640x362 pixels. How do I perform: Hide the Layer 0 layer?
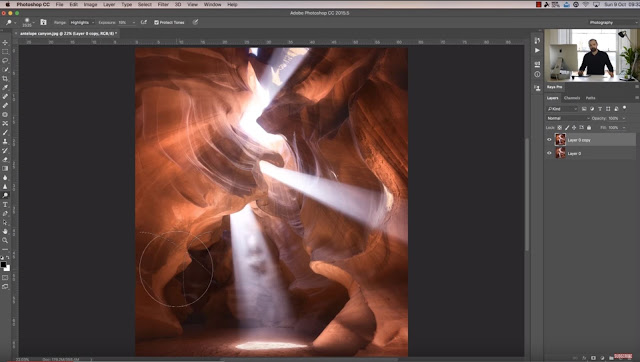click(x=549, y=153)
